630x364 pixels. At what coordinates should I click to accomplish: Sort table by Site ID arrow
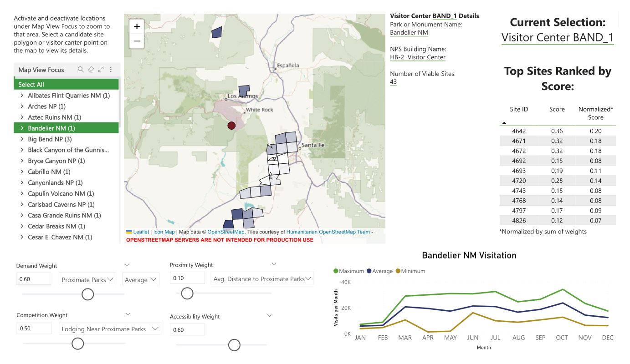[504, 123]
